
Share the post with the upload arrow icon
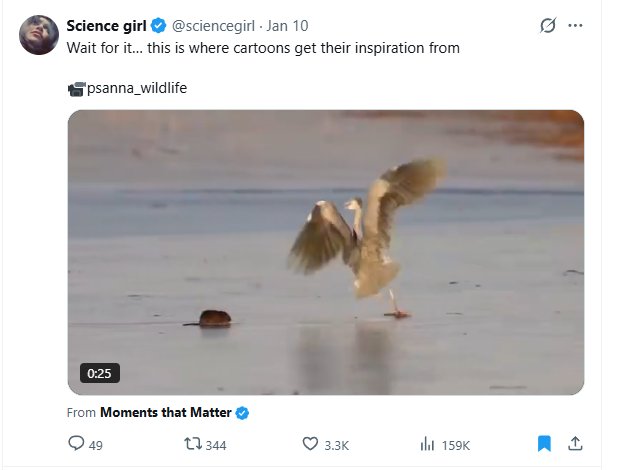point(575,443)
